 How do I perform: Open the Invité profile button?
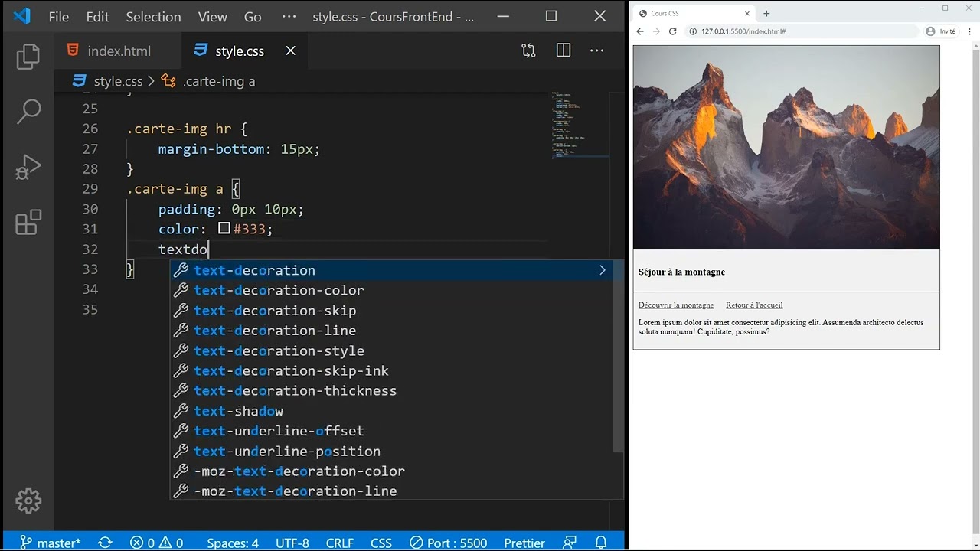point(941,31)
